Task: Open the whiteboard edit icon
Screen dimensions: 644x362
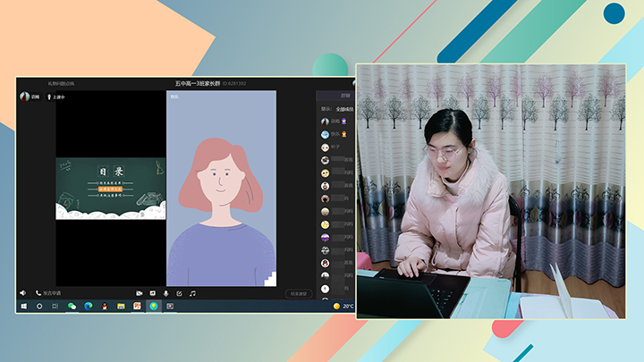Action: [x=179, y=293]
